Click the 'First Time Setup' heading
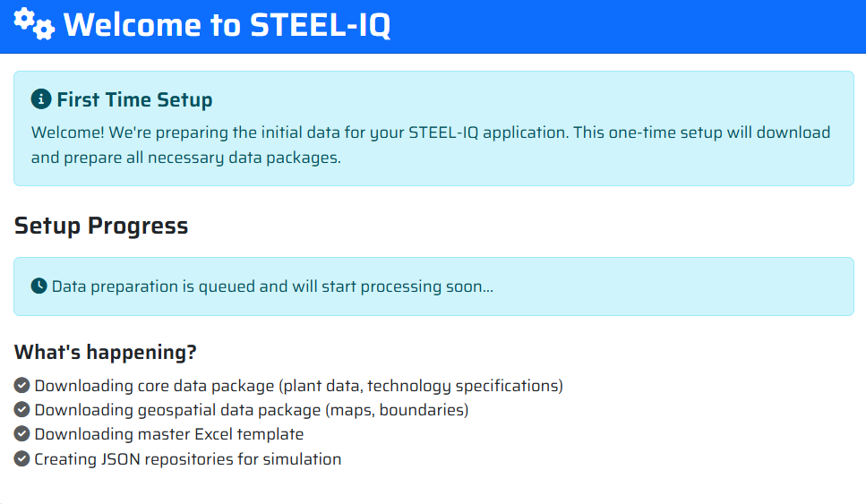 [134, 99]
